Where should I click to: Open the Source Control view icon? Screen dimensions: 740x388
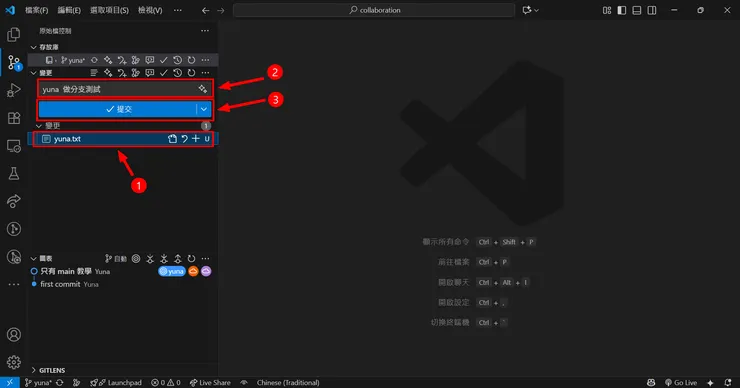click(14, 62)
